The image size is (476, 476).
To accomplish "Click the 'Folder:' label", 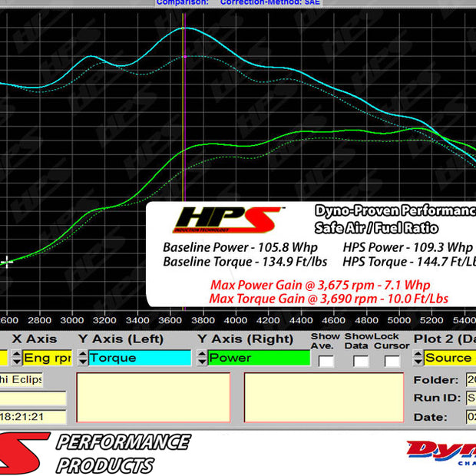I will [436, 380].
